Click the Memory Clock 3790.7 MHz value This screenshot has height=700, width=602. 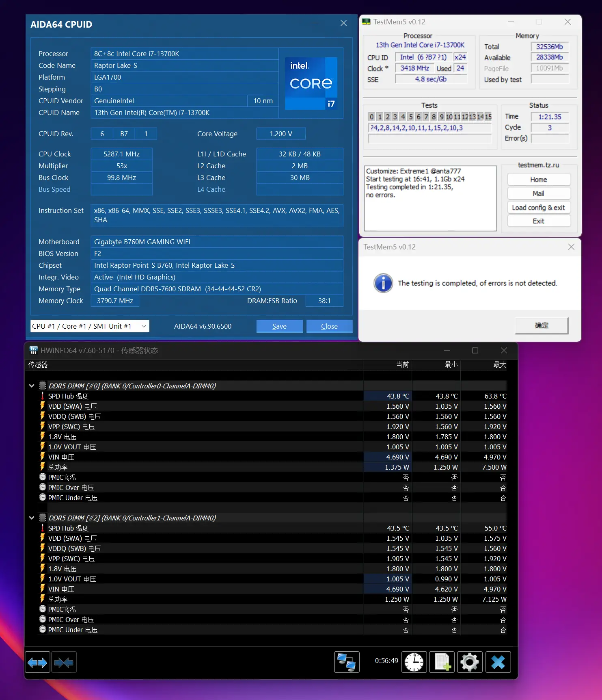pos(115,301)
